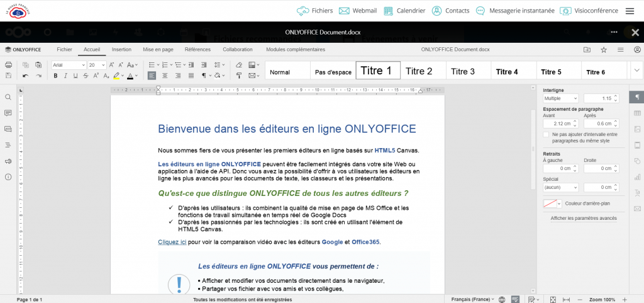This screenshot has width=644, height=303.
Task: Open the Modules complémentaires tab
Action: (296, 49)
